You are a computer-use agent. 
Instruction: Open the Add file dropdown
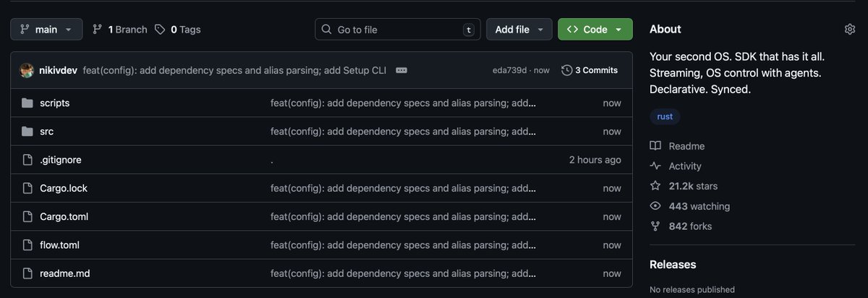coord(519,29)
